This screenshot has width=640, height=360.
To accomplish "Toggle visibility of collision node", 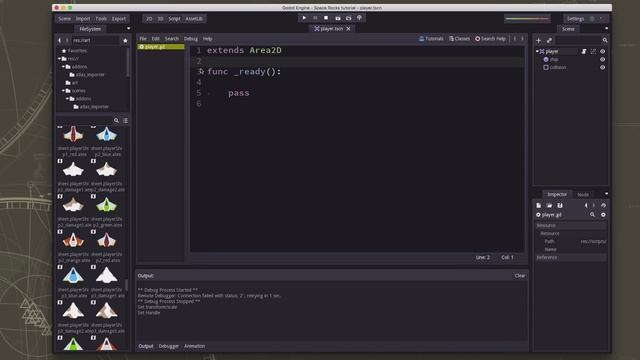I will click(602, 67).
